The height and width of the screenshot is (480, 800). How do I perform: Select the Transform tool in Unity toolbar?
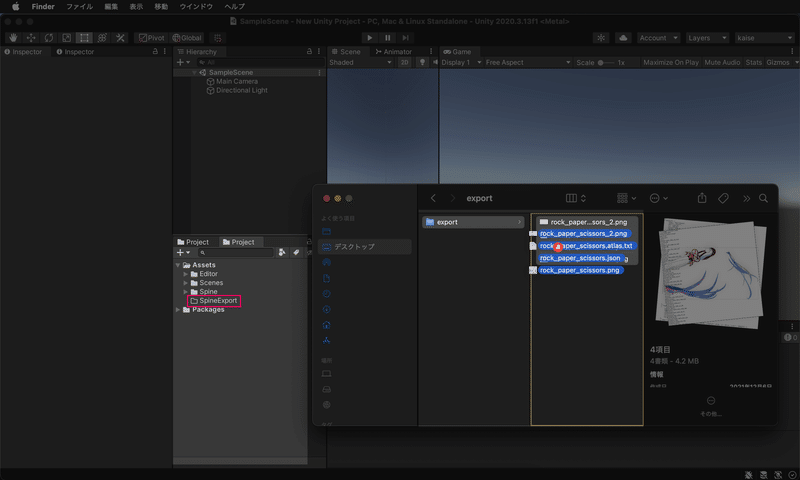point(102,38)
